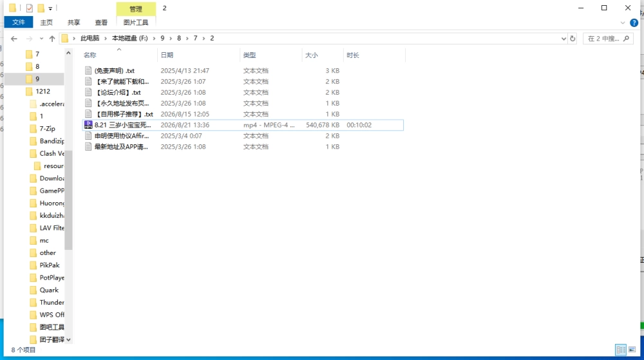Expand chevron after 此电脑 in breadcrumb
Image resolution: width=644 pixels, height=360 pixels.
(106, 38)
